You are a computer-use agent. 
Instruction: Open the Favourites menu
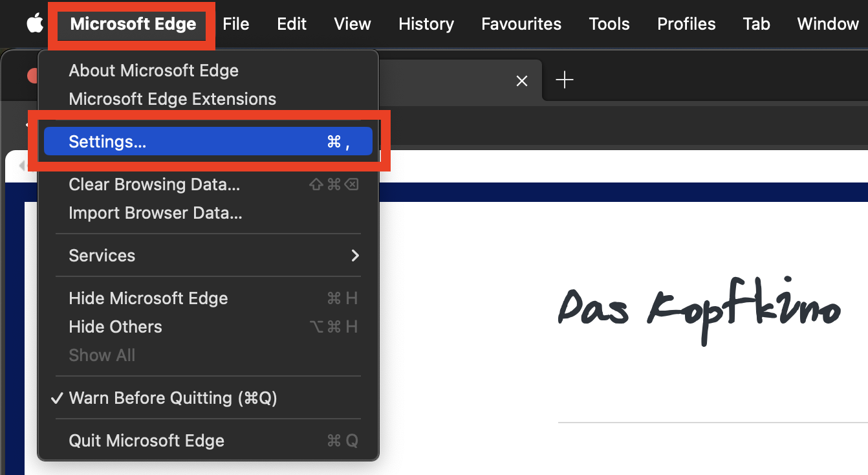[x=521, y=24]
